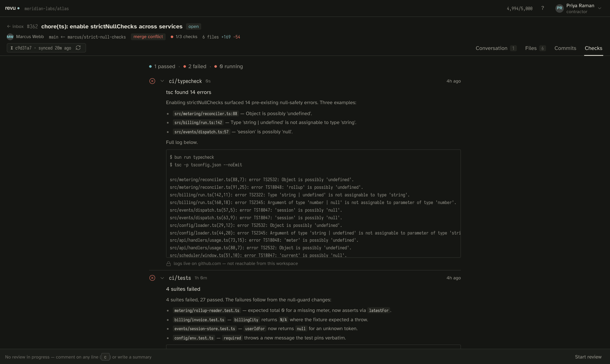This screenshot has height=364, width=610.
Task: Click the c9d31a7 synced status button
Action: pyautogui.click(x=46, y=48)
